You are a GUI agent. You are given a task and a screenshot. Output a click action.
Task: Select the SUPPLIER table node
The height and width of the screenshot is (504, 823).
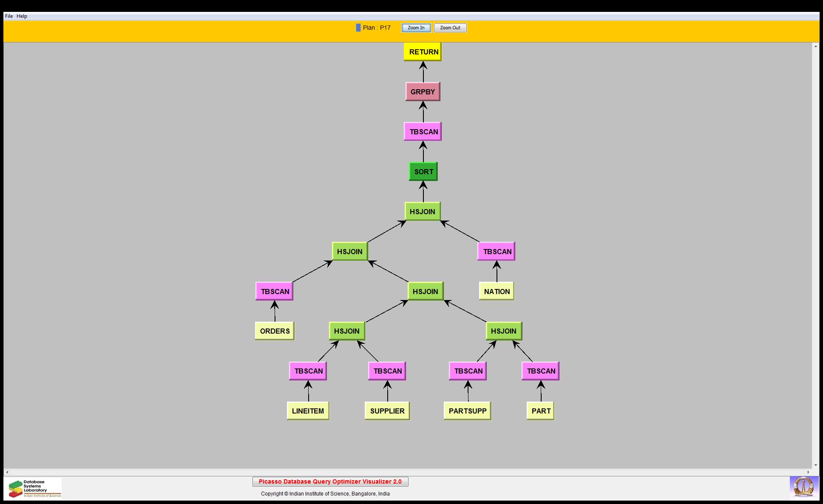pyautogui.click(x=387, y=411)
